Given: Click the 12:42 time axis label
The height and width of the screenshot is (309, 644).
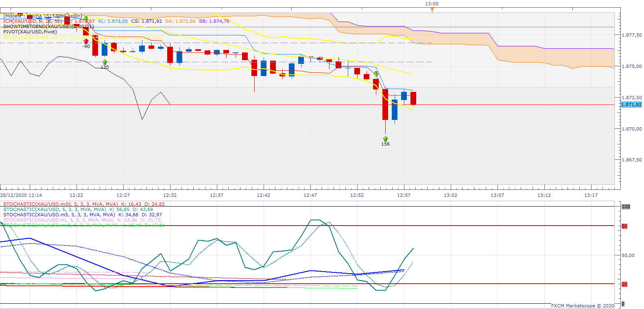Looking at the screenshot, I should tap(264, 195).
